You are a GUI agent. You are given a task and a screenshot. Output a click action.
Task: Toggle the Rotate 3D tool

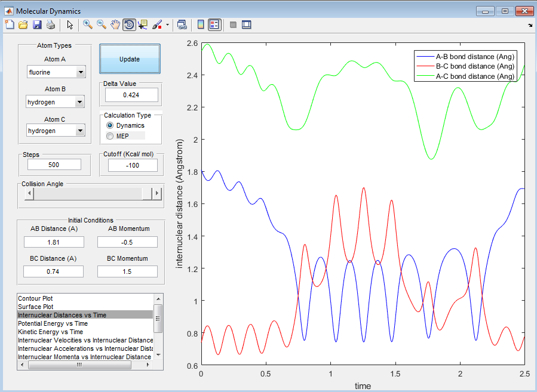pyautogui.click(x=129, y=24)
